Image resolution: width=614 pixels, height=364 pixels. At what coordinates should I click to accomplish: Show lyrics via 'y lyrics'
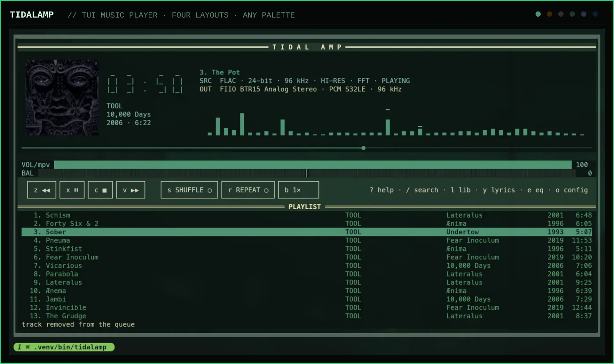click(499, 190)
